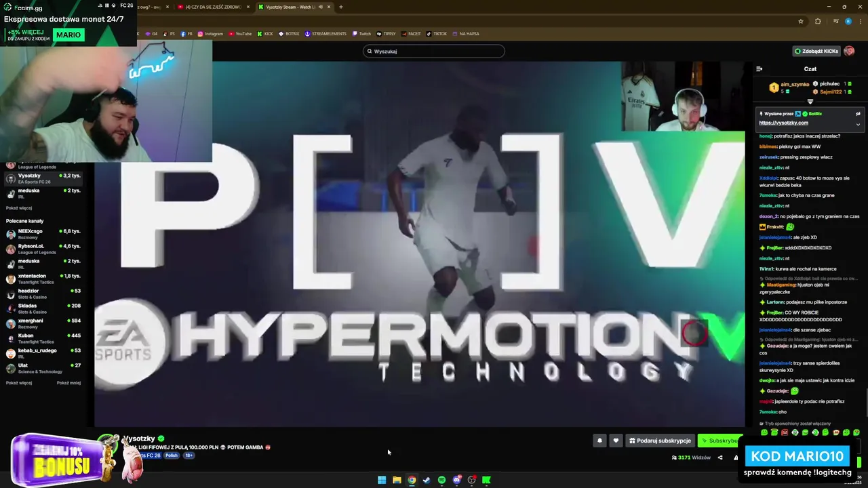Open the user profile avatar menu
The width and height of the screenshot is (868, 488).
[x=849, y=51]
